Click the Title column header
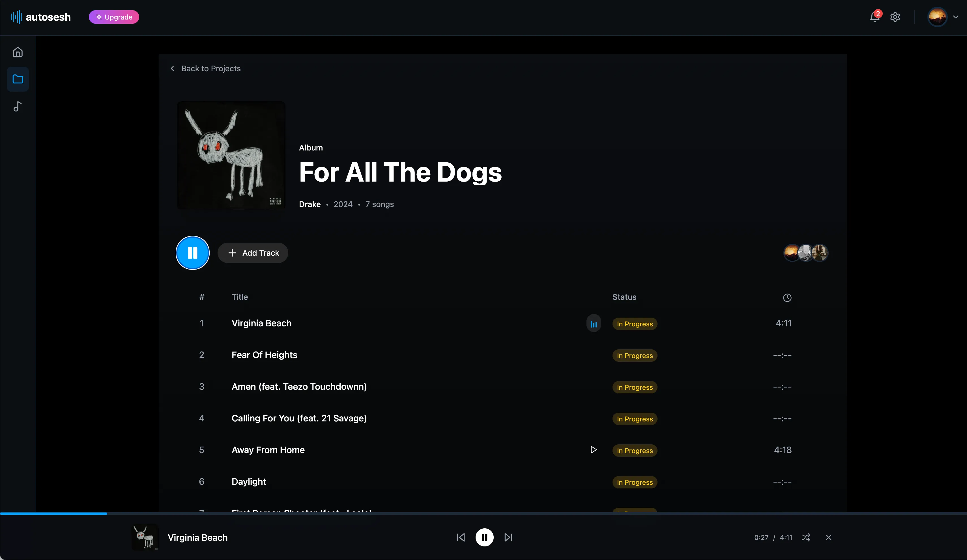Image resolution: width=967 pixels, height=560 pixels. click(x=240, y=297)
